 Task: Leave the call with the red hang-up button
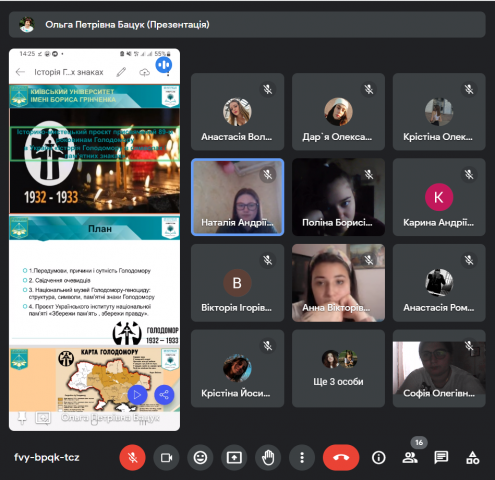pyautogui.click(x=341, y=457)
